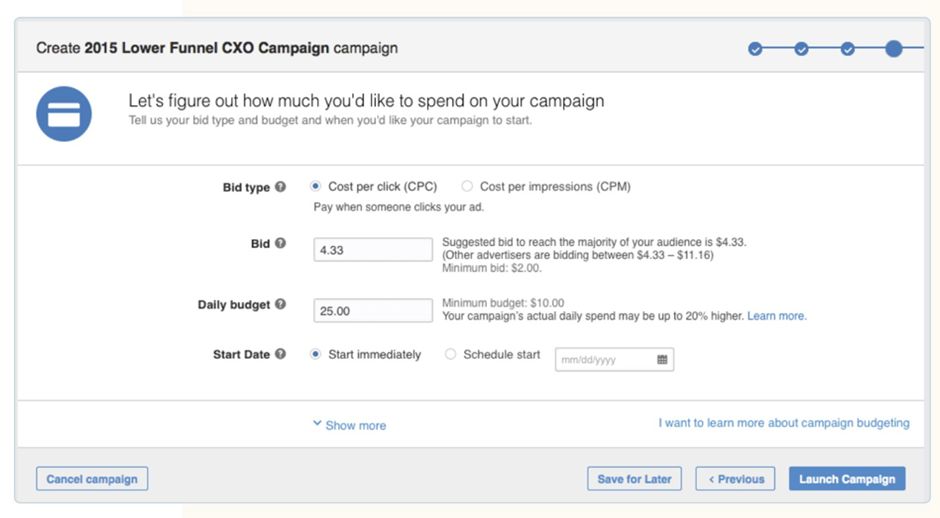Click the Save for Later button
Image resolution: width=940 pixels, height=518 pixels.
pos(634,479)
